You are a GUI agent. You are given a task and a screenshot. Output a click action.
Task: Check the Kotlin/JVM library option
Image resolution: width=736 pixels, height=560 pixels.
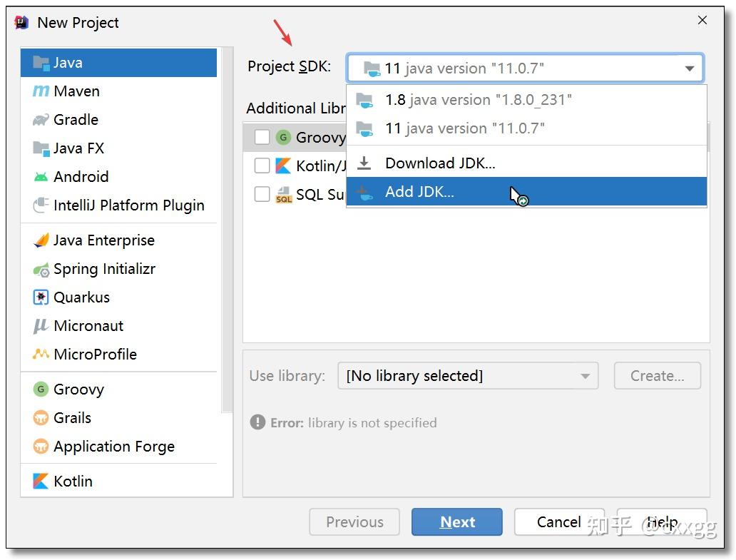tap(262, 166)
